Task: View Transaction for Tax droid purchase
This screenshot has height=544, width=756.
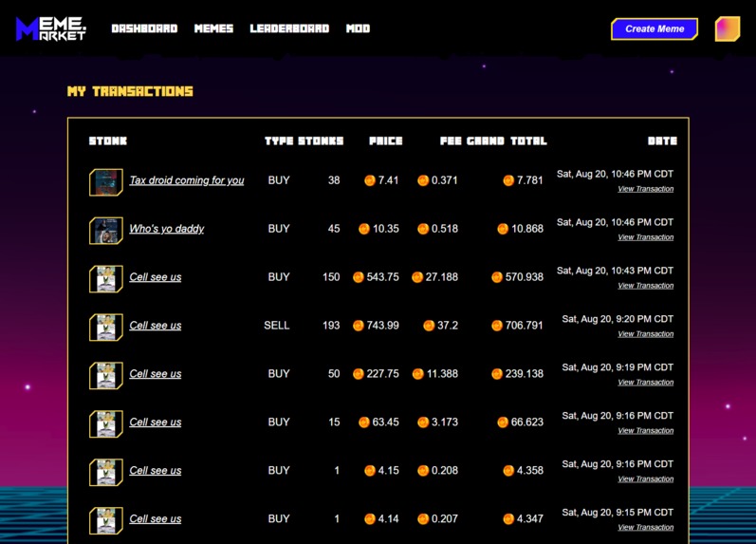Action: (646, 189)
